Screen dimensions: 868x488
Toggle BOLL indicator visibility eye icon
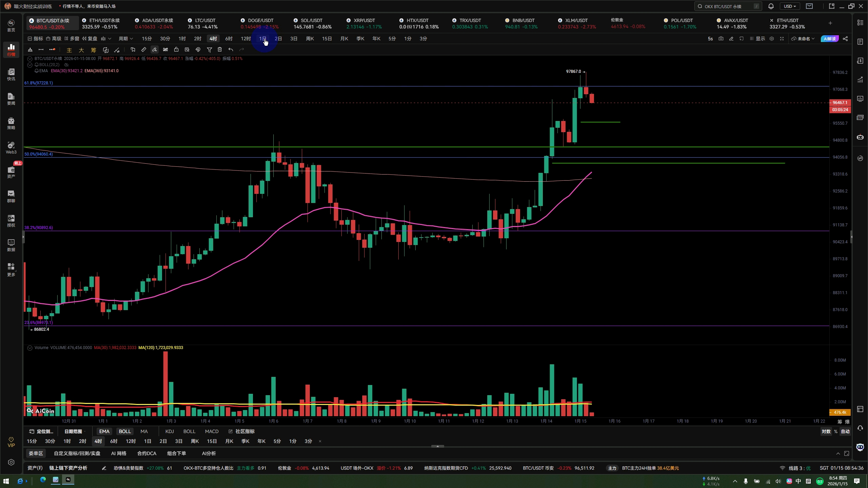click(66, 65)
